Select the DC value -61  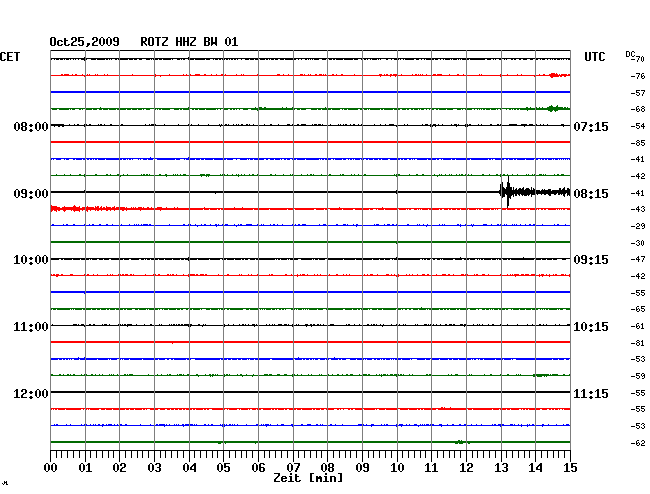click(638, 326)
